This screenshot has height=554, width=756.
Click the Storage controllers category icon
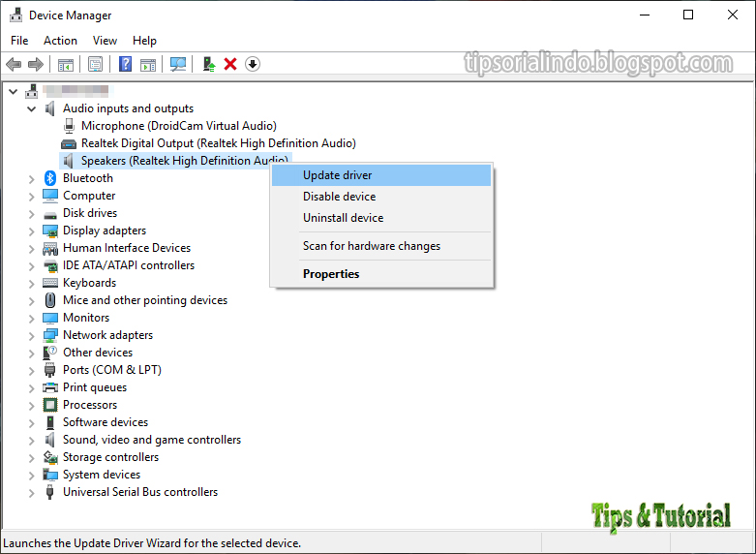pyautogui.click(x=50, y=457)
